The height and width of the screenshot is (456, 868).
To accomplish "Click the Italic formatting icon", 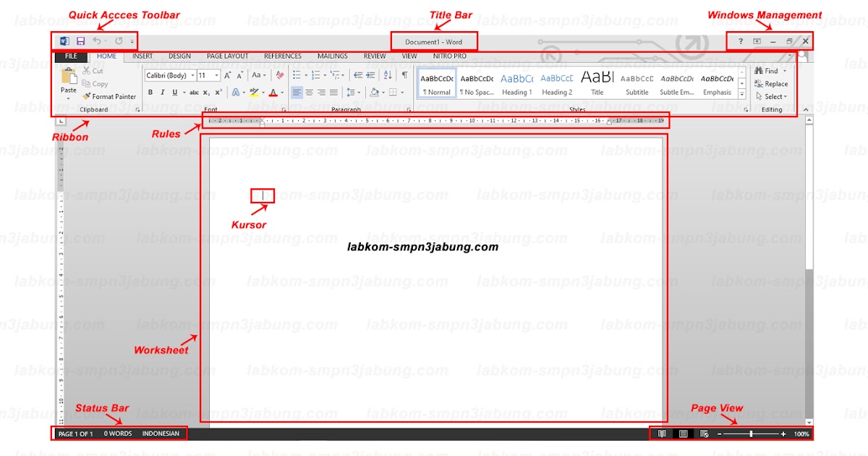I will [x=163, y=92].
